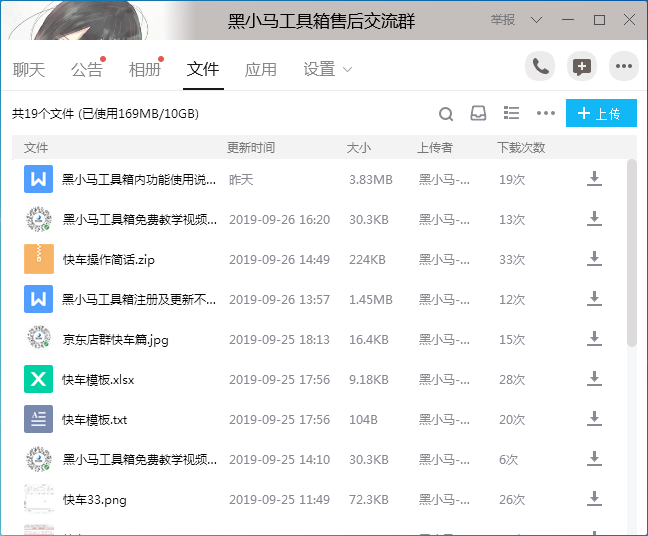Click 33次 download count
The image size is (648, 536).
pyautogui.click(x=512, y=260)
